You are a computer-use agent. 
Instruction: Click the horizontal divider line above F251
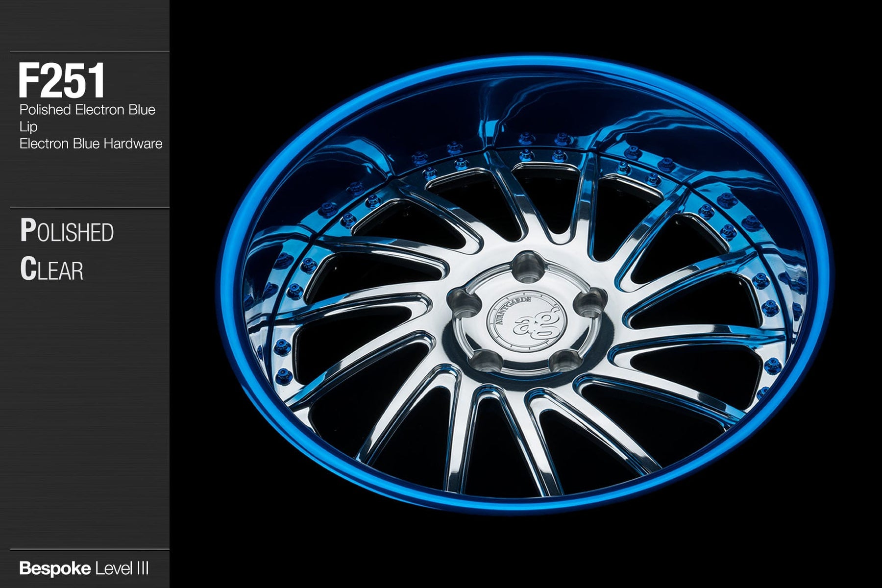coord(89,52)
